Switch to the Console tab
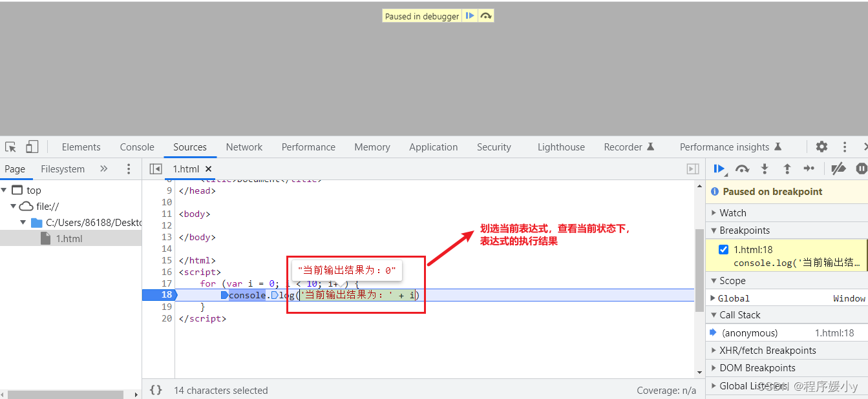The width and height of the screenshot is (868, 399). (x=137, y=147)
